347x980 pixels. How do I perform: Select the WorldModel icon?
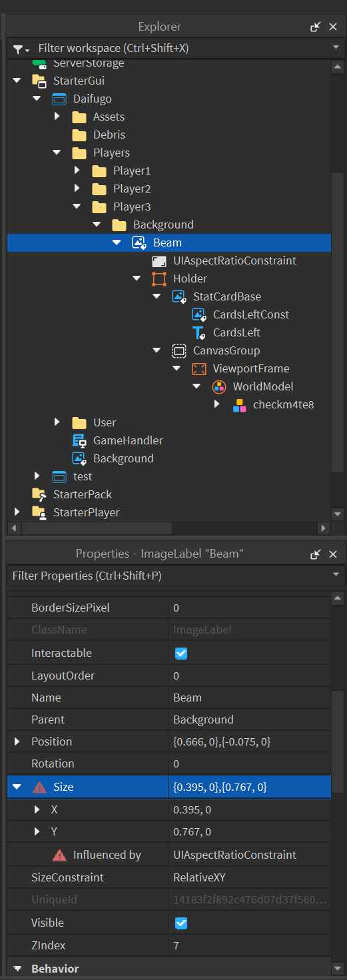[219, 386]
